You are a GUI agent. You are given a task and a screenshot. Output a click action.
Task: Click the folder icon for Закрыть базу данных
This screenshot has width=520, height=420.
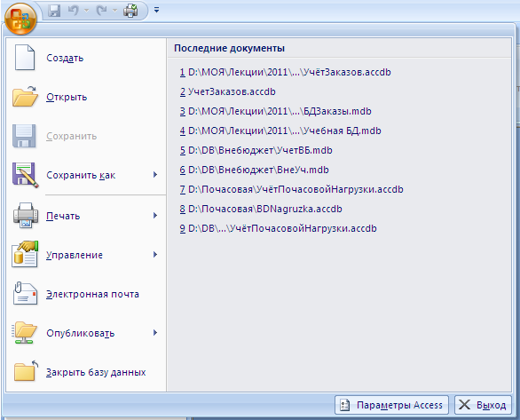tap(27, 371)
